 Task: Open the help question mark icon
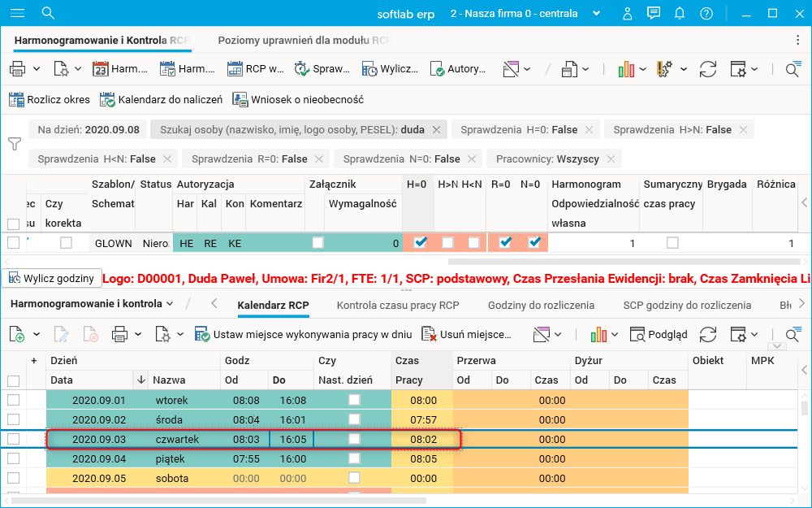(x=706, y=14)
